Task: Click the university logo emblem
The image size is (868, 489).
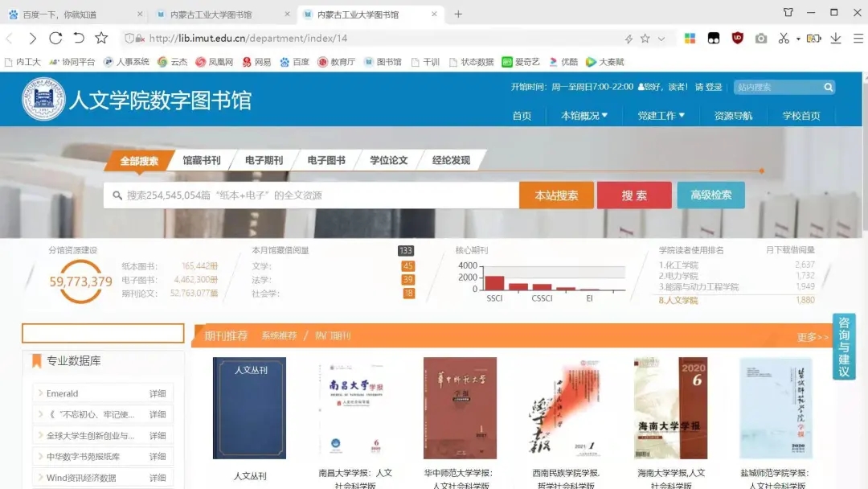Action: coord(43,99)
